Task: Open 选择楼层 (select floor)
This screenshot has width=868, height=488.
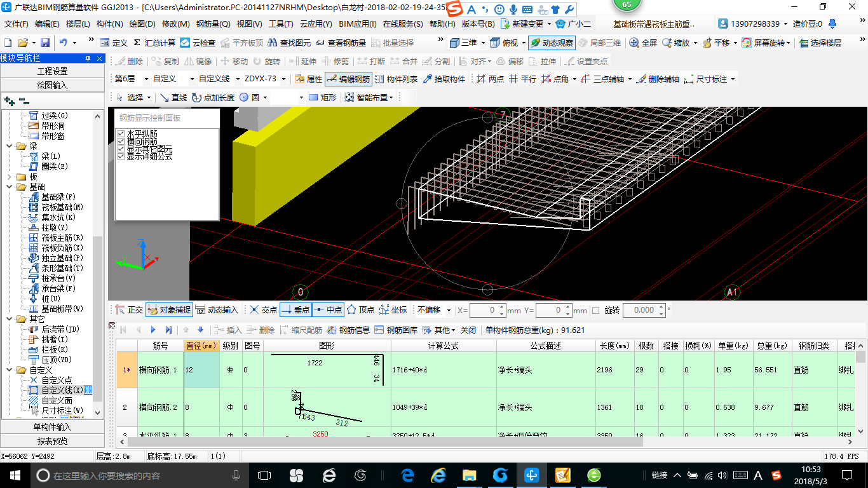Action: click(820, 43)
